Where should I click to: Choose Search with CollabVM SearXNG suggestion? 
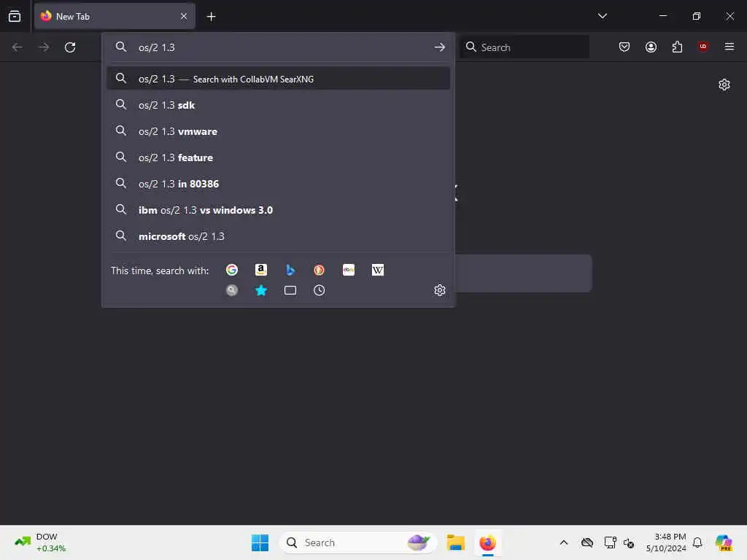click(x=278, y=79)
